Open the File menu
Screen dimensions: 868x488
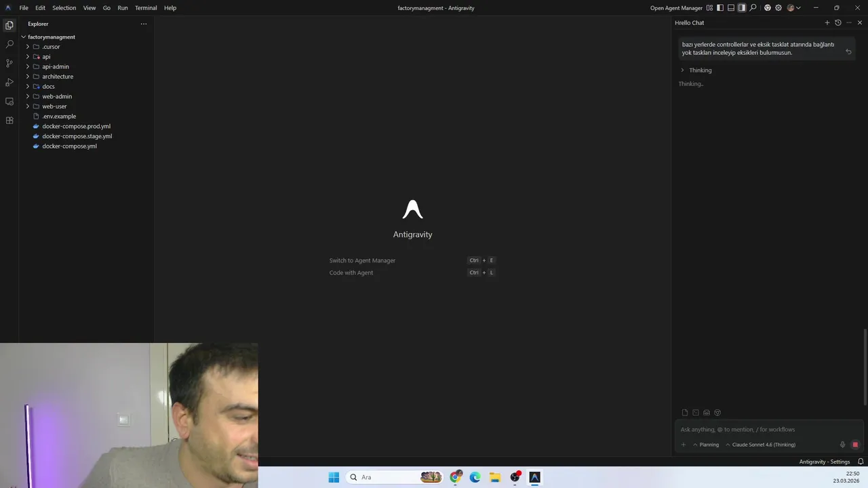24,8
